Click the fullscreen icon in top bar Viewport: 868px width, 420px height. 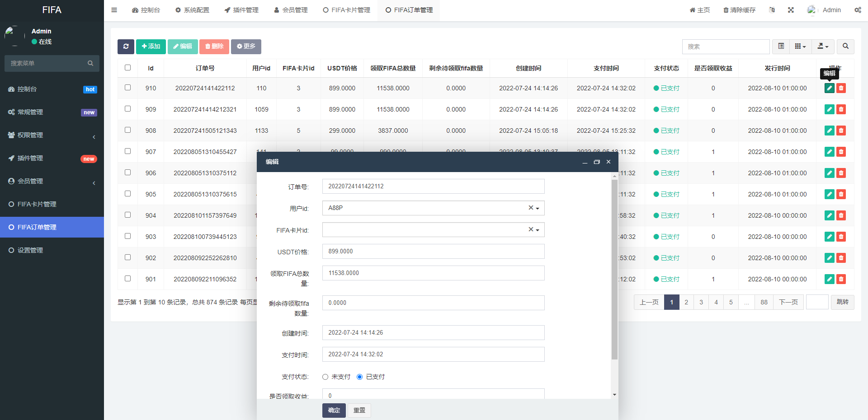click(x=791, y=10)
